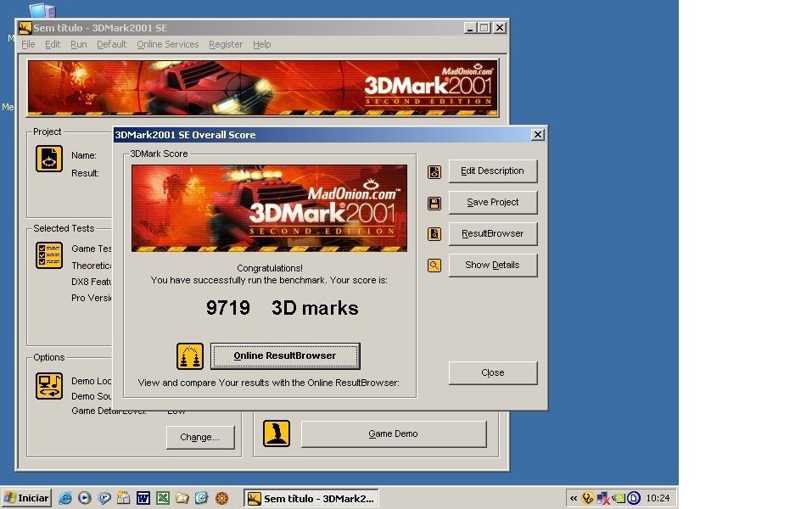Click the Edit Description icon

click(x=434, y=172)
